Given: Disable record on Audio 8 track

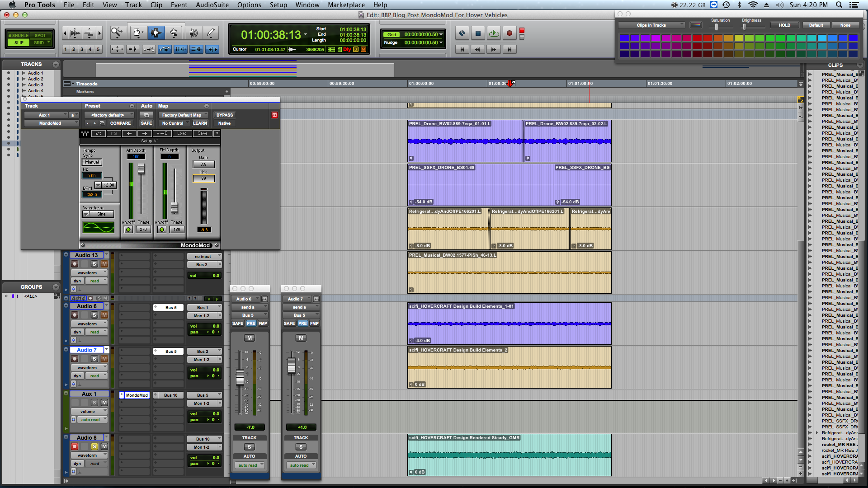Looking at the screenshot, I should pos(75,446).
